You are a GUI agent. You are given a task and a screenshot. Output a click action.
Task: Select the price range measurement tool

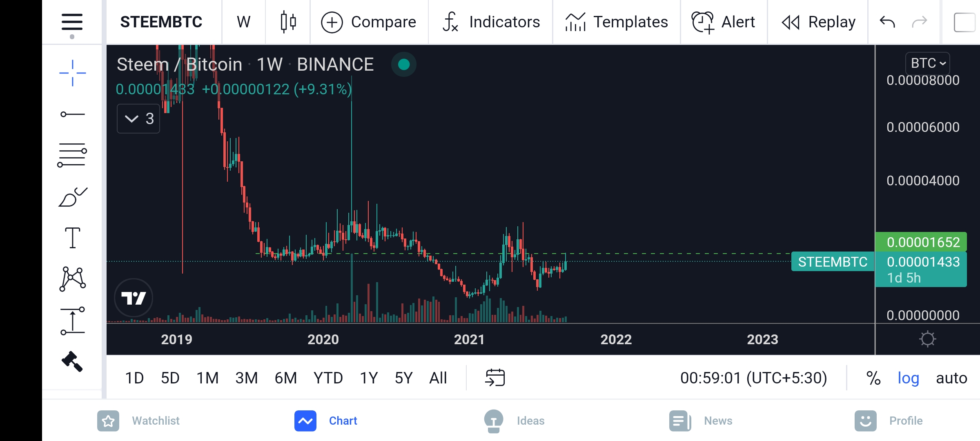[72, 321]
